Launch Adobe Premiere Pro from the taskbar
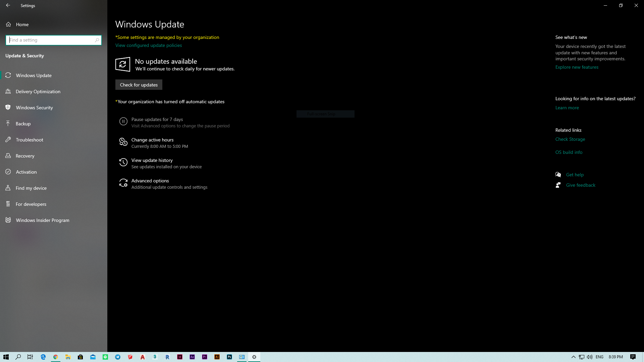This screenshot has width=644, height=362. pos(205,357)
